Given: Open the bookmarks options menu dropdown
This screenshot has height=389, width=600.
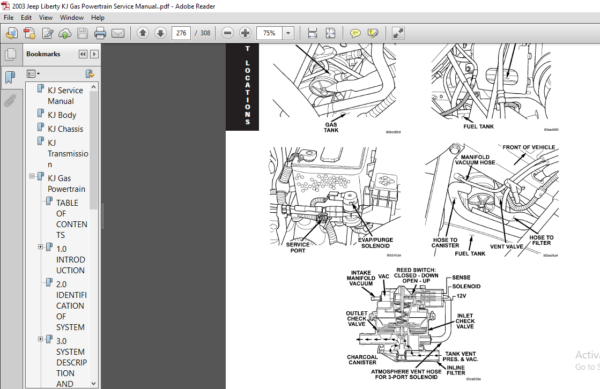Looking at the screenshot, I should [33, 74].
